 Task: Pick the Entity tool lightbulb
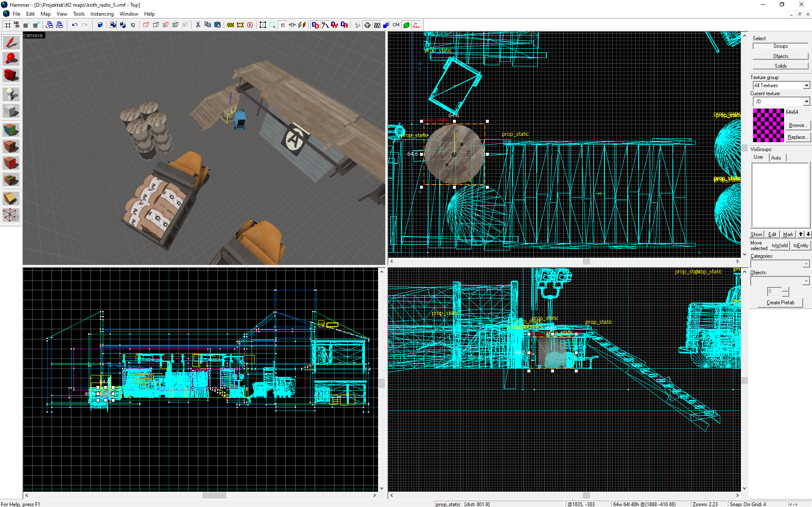click(11, 94)
